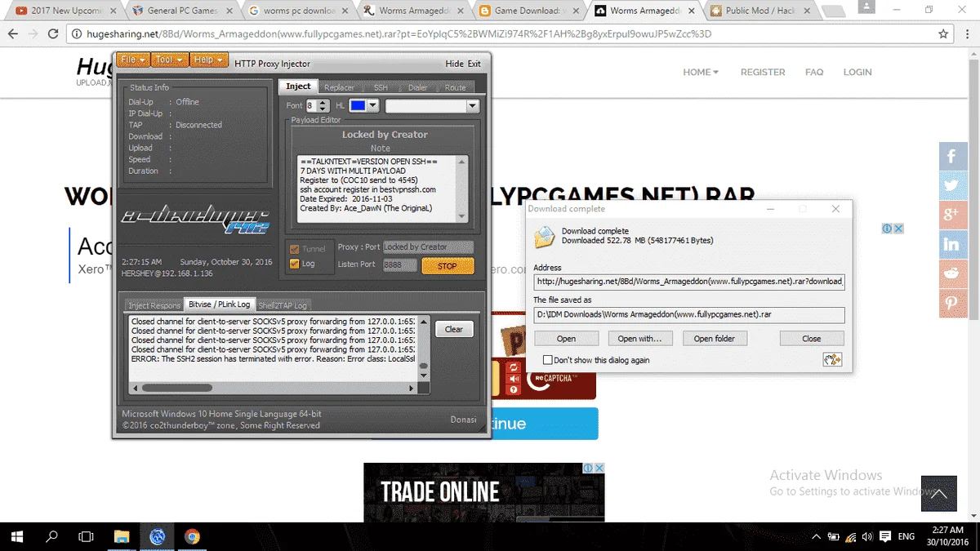This screenshot has height=551, width=980.
Task: Click the reCAPTCHA refresh icon
Action: [x=514, y=367]
